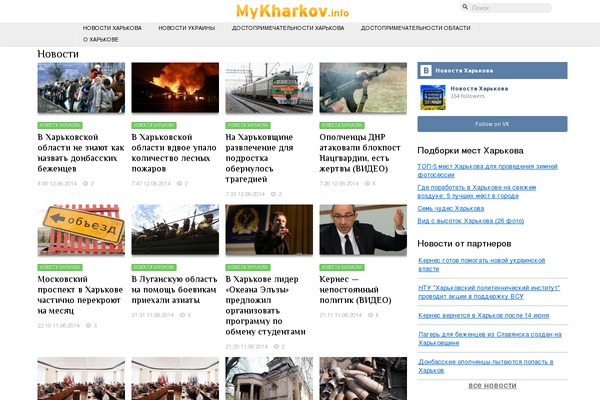
Task: Open link НТУ Харьковский политехнический институт
Action: (x=489, y=292)
